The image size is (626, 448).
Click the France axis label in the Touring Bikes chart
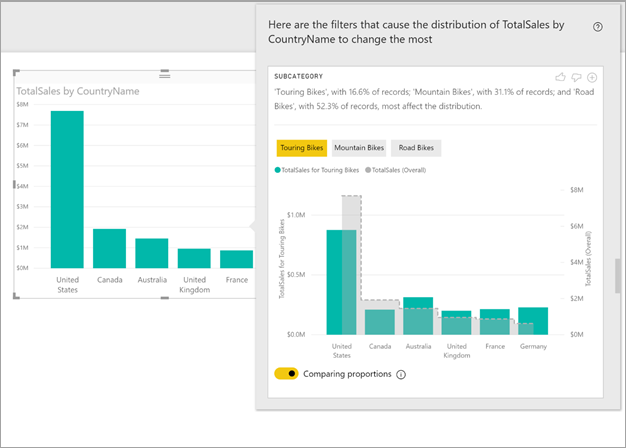click(x=495, y=346)
